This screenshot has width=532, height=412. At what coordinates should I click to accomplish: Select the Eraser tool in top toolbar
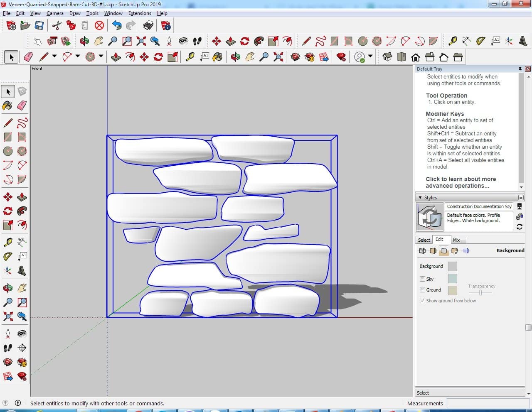(x=28, y=57)
